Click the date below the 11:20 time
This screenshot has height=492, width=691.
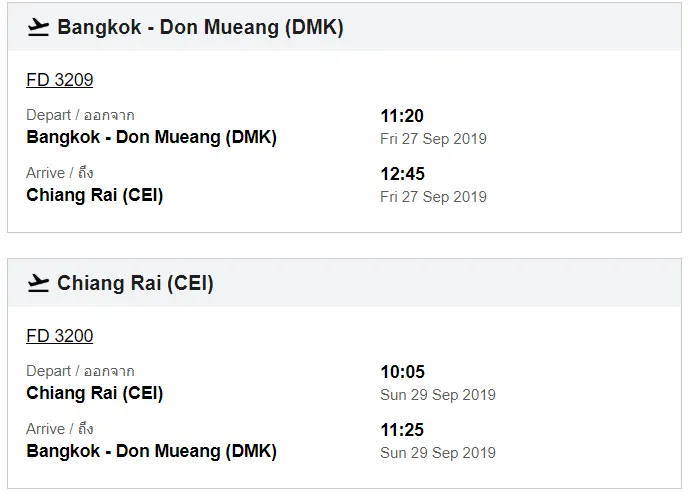(x=433, y=139)
